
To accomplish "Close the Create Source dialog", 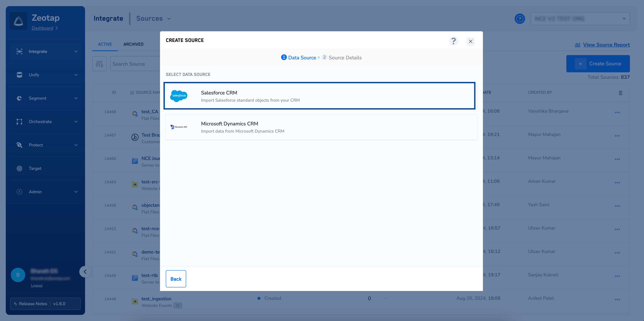I will [470, 41].
